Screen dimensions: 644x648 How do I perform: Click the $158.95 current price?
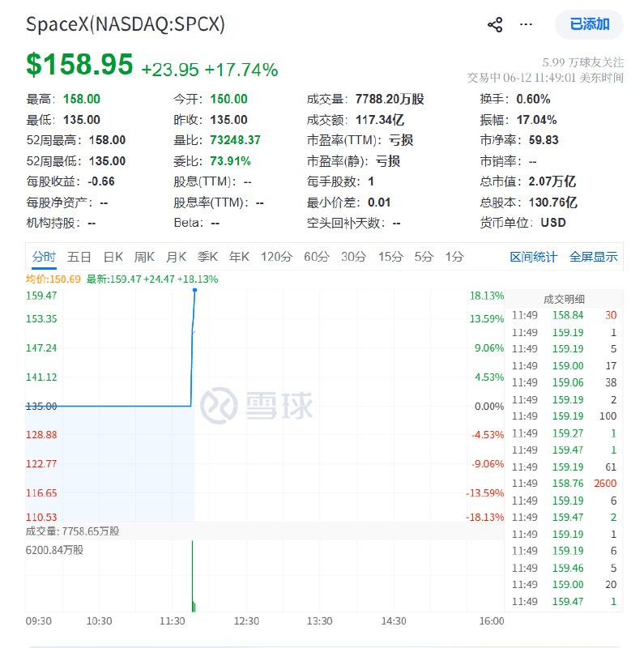[79, 65]
